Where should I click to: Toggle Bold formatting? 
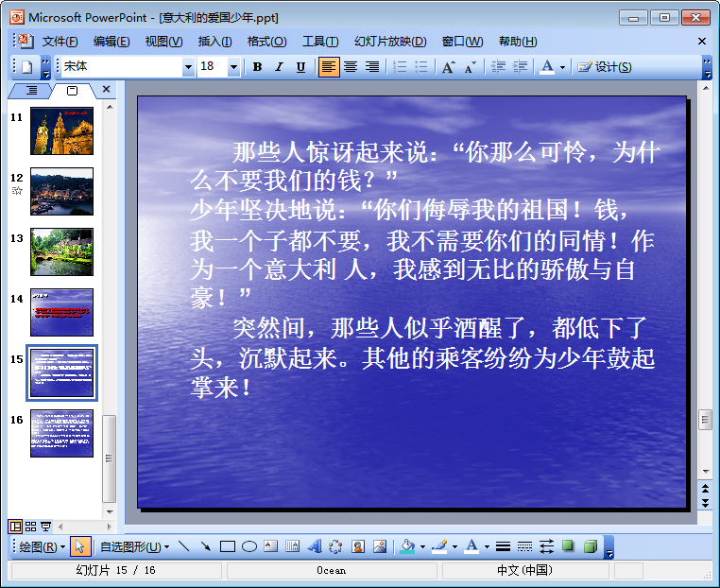(257, 67)
